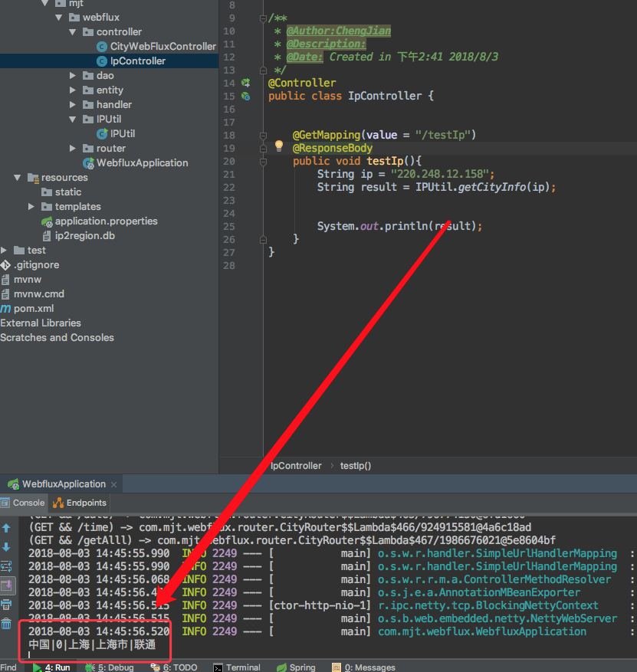Click the Maven icon beside pom.xml

coord(5,309)
